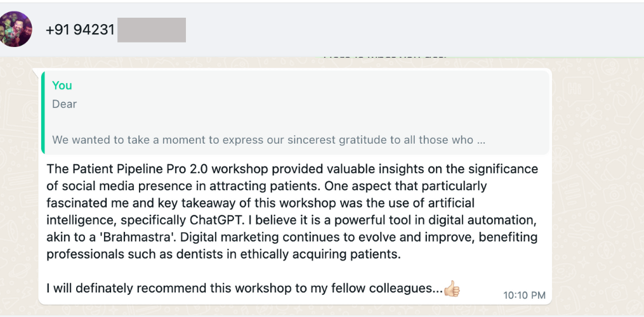Click the +91 94231 phone number

[x=79, y=30]
